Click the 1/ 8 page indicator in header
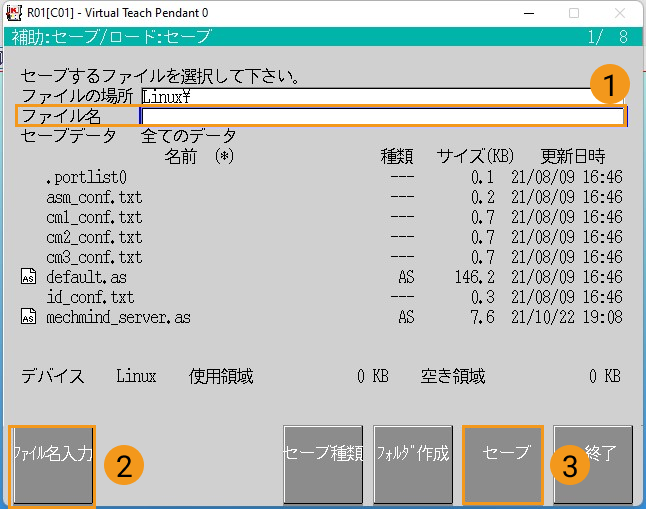Viewport: 646px width, 509px height. tap(608, 37)
